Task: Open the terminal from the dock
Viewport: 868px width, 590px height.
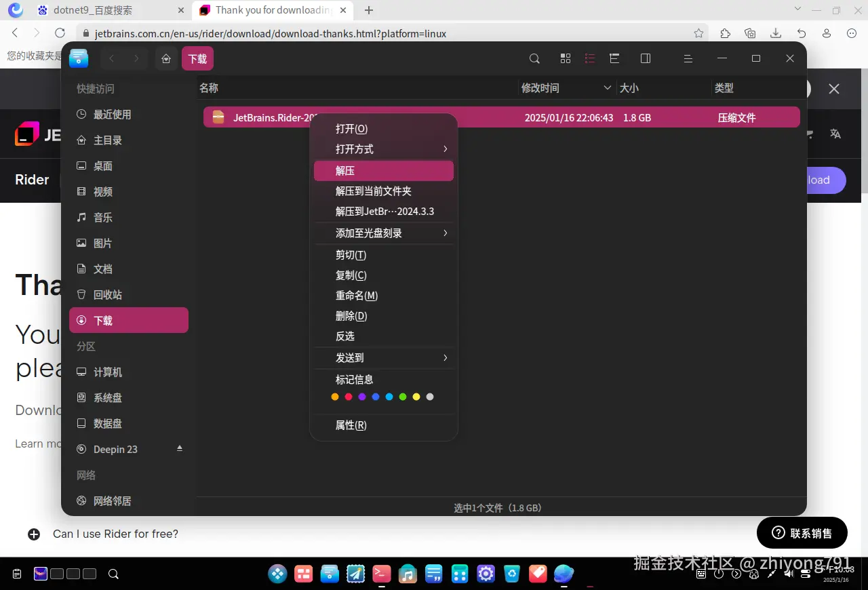Action: [382, 574]
